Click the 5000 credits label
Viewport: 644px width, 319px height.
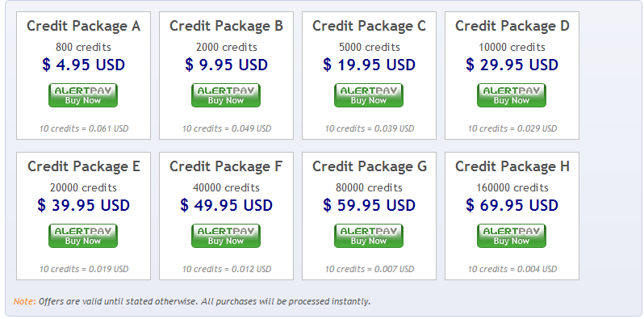tap(370, 48)
